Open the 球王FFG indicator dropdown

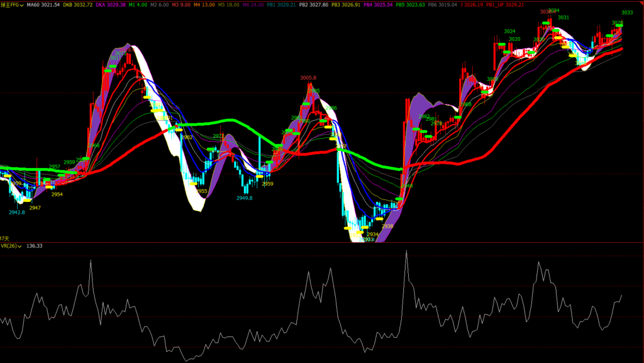tap(21, 5)
